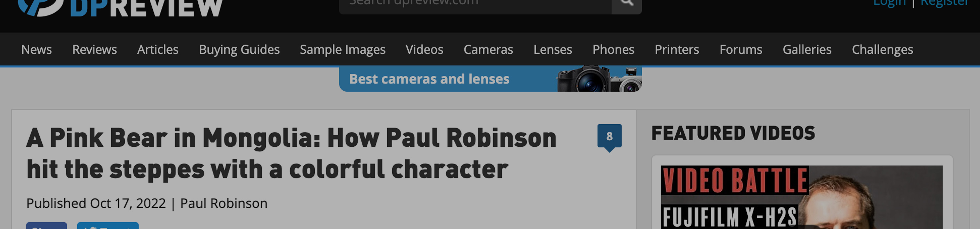Screen dimensions: 980x229
Task: Click the Login link
Action: pyautogui.click(x=889, y=4)
